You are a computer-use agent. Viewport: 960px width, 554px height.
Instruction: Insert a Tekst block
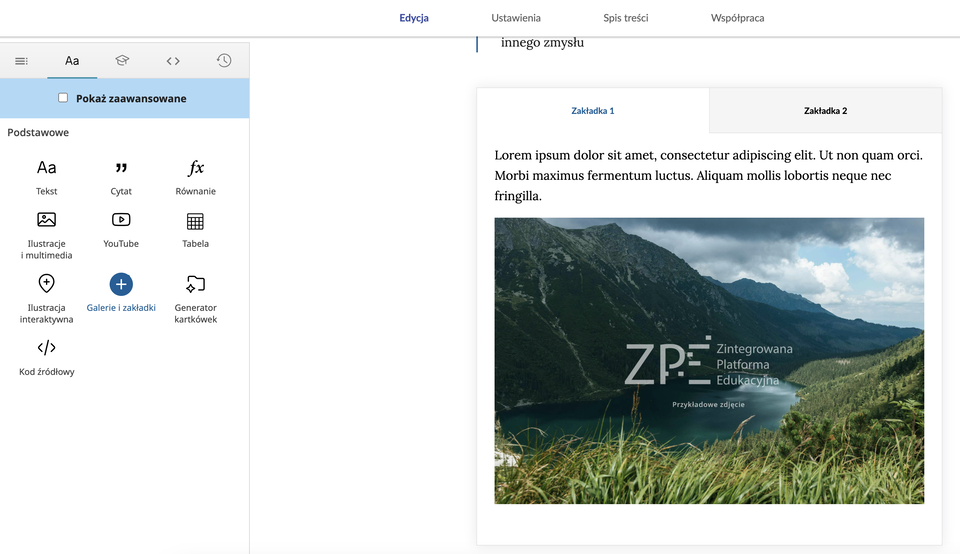coord(47,176)
